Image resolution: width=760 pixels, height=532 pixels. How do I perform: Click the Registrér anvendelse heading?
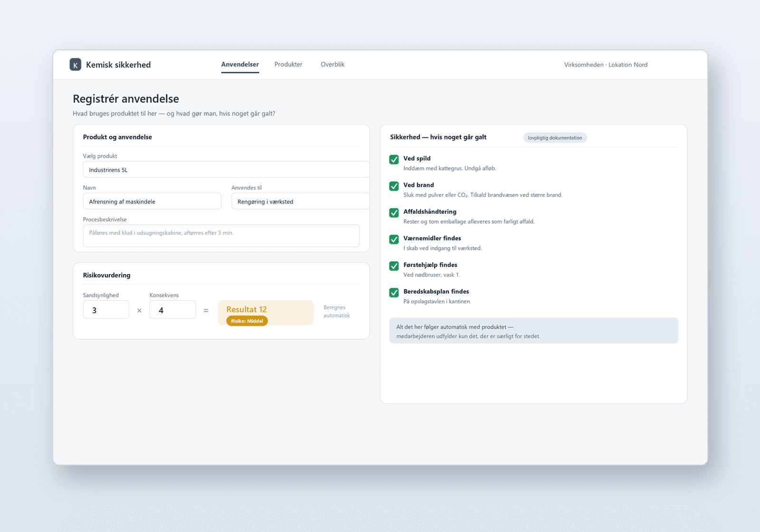pyautogui.click(x=126, y=99)
